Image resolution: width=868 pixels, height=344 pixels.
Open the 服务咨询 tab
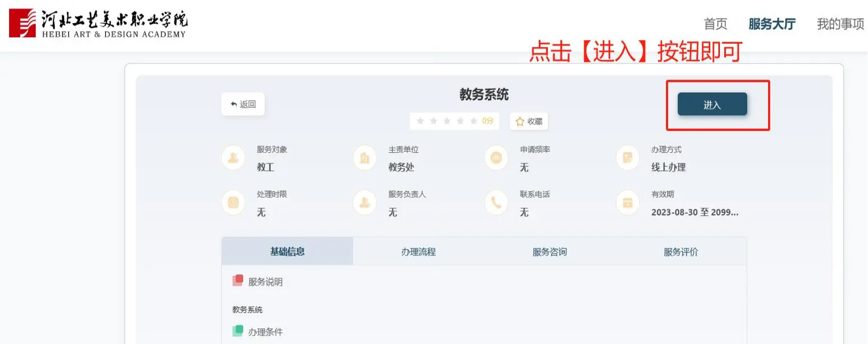(549, 252)
